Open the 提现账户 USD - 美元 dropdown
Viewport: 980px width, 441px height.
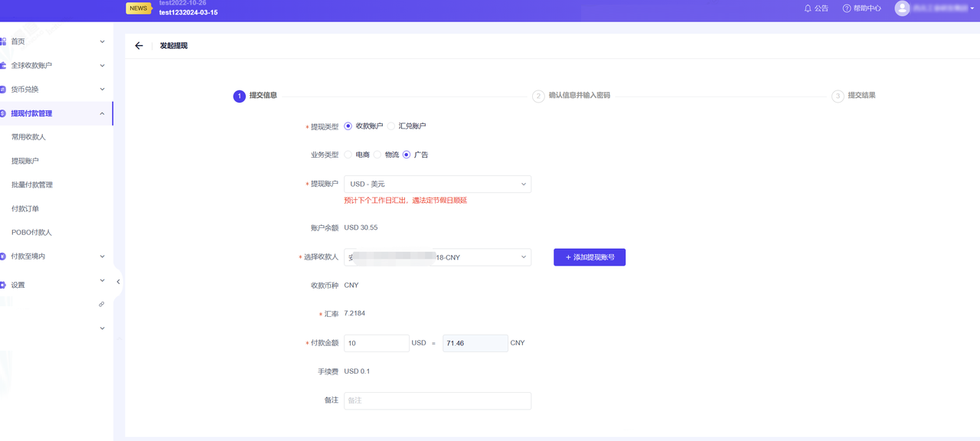(x=437, y=184)
